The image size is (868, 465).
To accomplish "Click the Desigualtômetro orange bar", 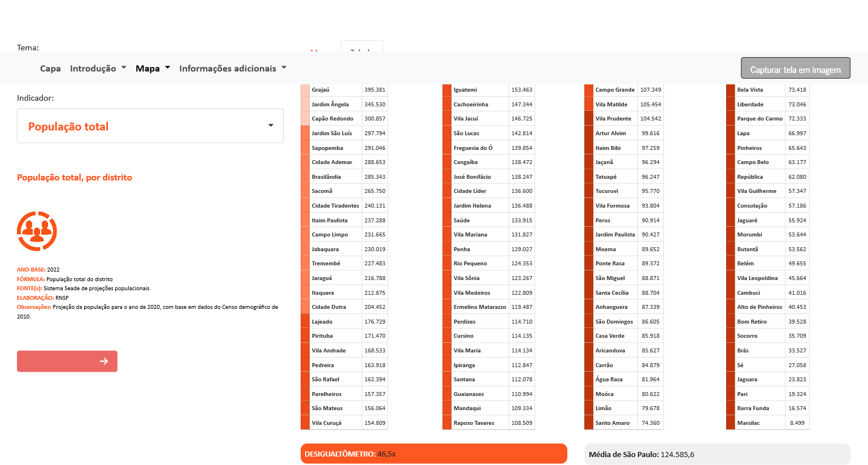I will point(433,454).
